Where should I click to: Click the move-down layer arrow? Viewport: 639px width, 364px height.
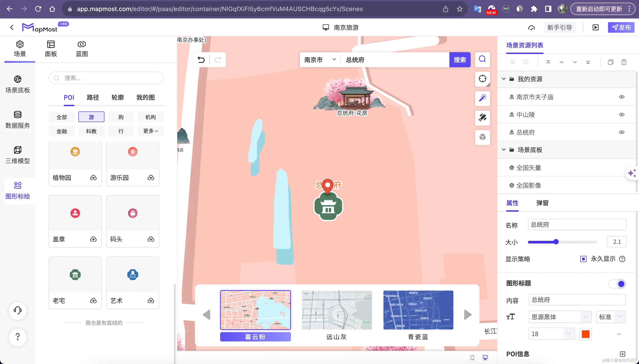[574, 62]
